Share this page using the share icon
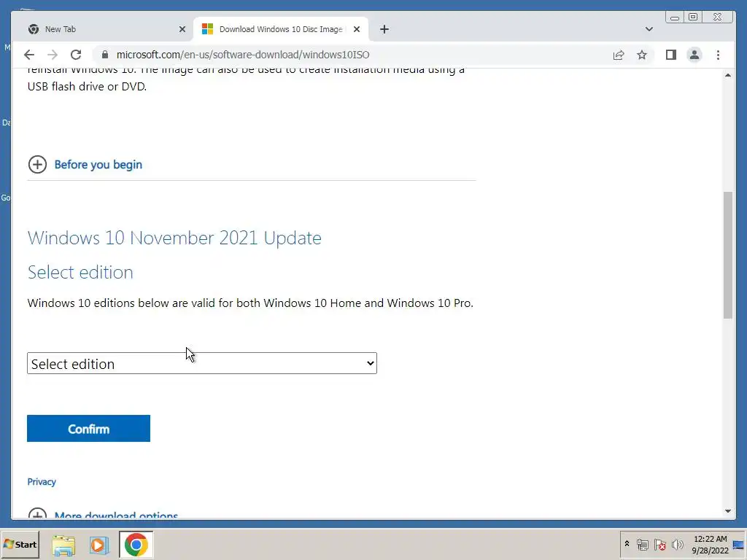The height and width of the screenshot is (560, 747). point(619,55)
